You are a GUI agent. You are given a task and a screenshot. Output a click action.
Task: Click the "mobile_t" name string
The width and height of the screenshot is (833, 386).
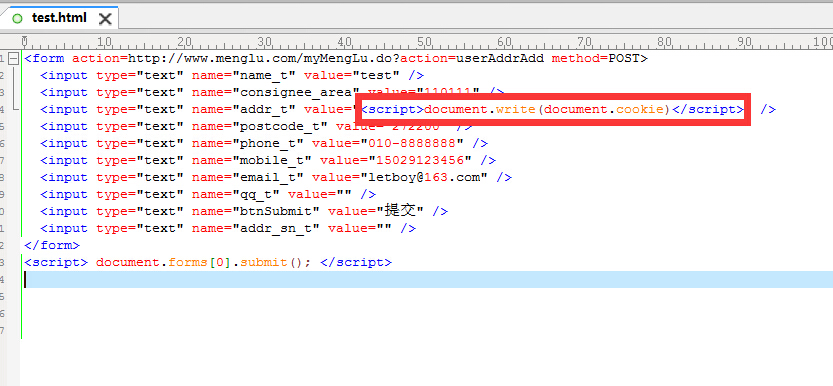point(272,160)
